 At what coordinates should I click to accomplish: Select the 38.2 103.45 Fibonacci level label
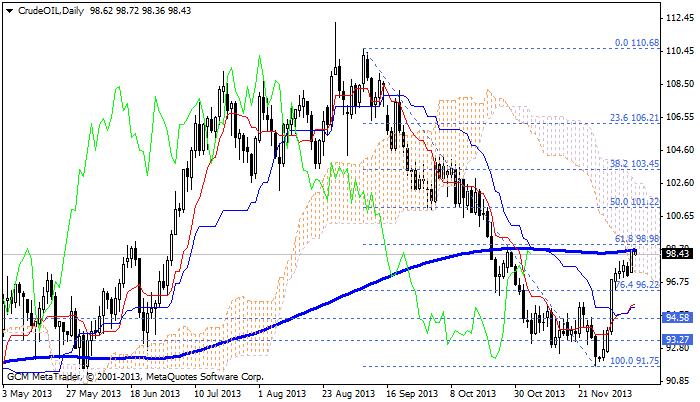tap(633, 162)
